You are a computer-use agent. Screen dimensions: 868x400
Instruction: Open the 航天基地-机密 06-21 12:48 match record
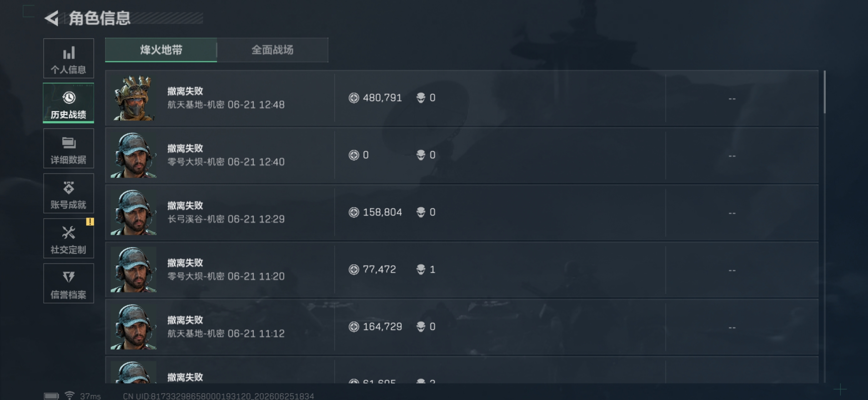click(462, 98)
